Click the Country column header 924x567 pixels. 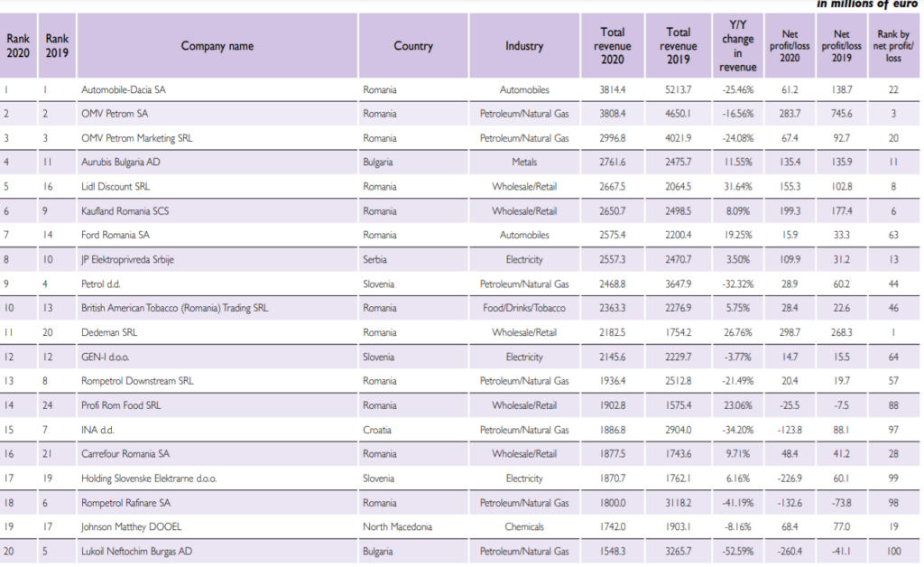(x=413, y=46)
